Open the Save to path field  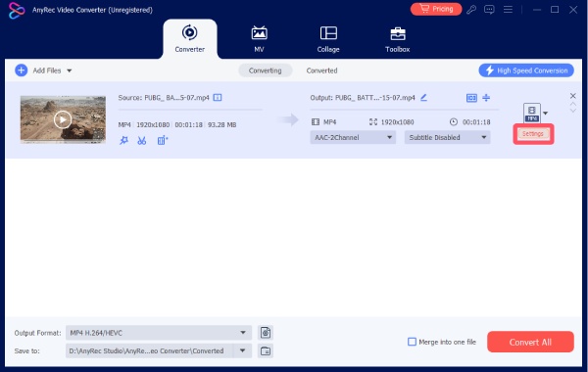(x=149, y=351)
